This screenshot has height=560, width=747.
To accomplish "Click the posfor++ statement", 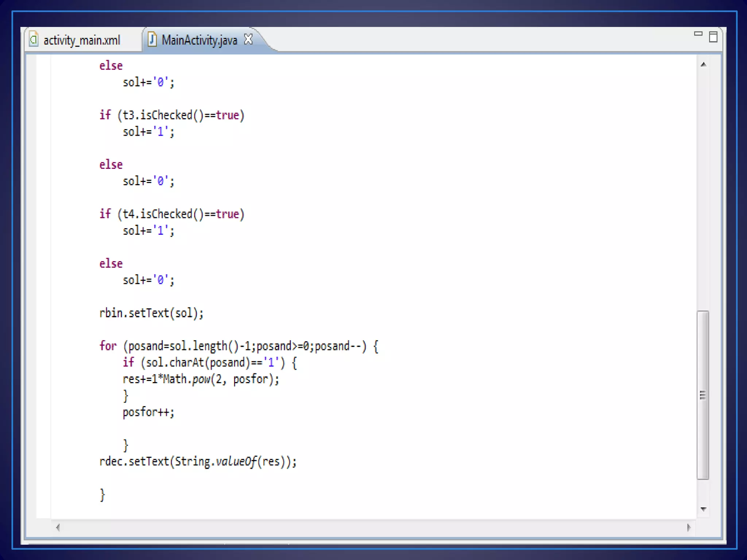I will (x=148, y=412).
